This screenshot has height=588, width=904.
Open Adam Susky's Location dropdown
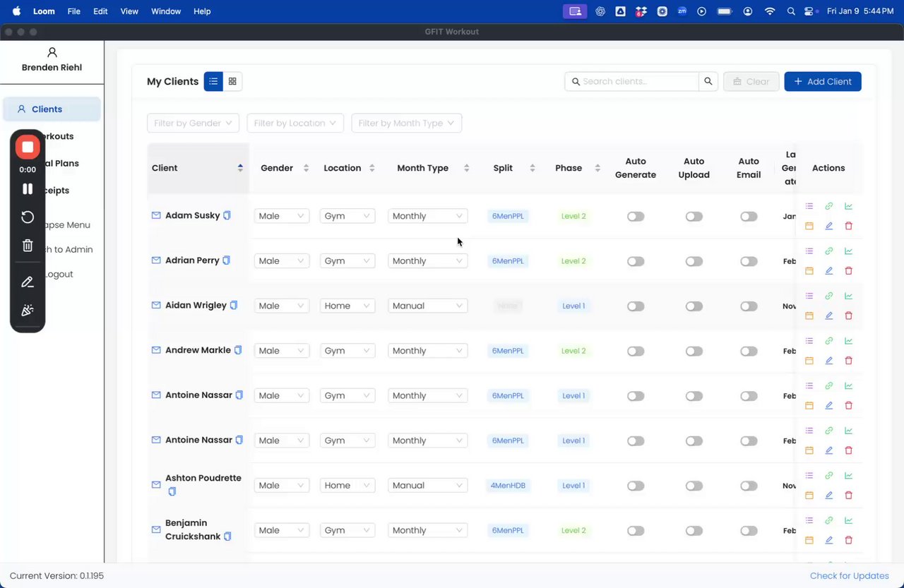click(347, 216)
